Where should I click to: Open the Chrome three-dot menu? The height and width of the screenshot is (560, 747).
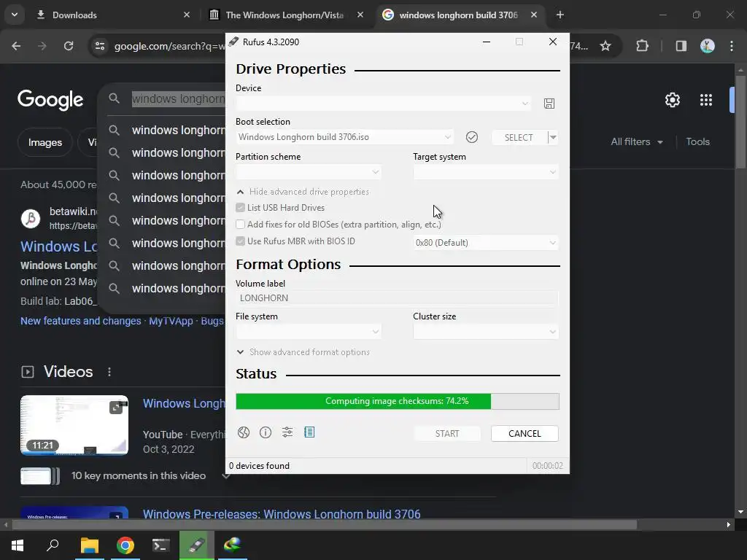(732, 46)
